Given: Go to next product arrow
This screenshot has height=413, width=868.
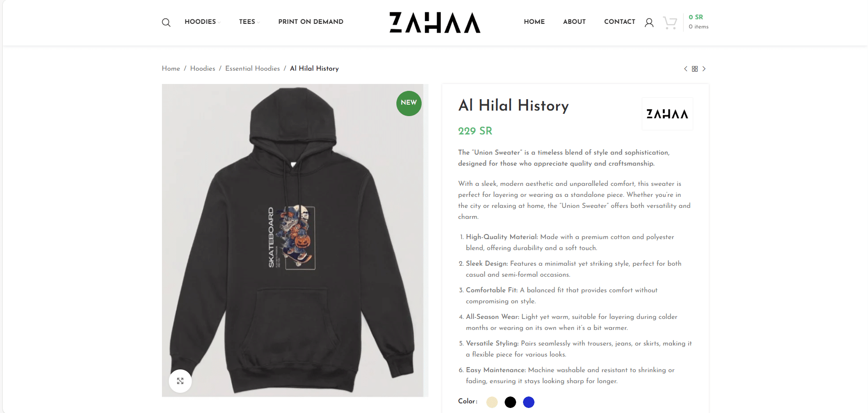Looking at the screenshot, I should tap(704, 69).
